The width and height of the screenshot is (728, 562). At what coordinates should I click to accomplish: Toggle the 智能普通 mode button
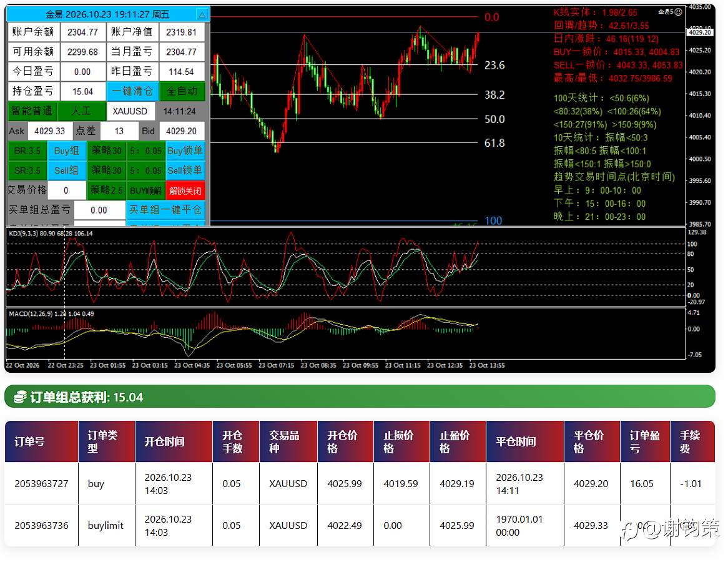(x=32, y=111)
